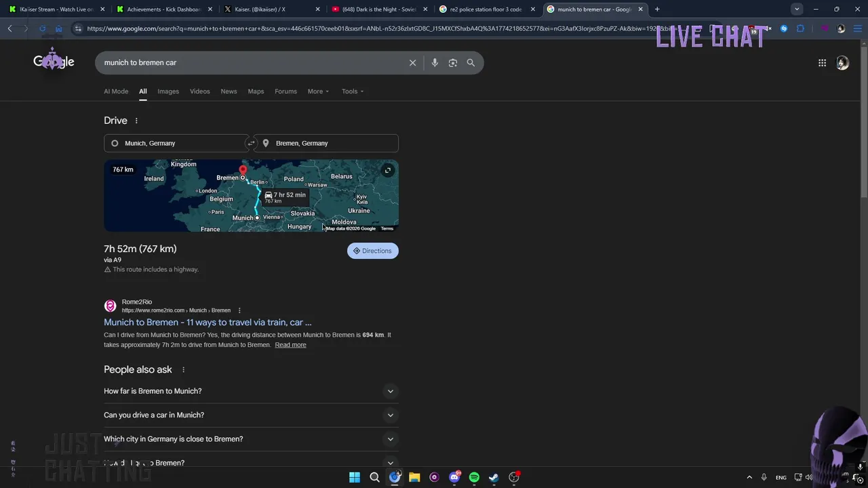The width and height of the screenshot is (868, 488).
Task: Click the Directions button
Action: (372, 251)
